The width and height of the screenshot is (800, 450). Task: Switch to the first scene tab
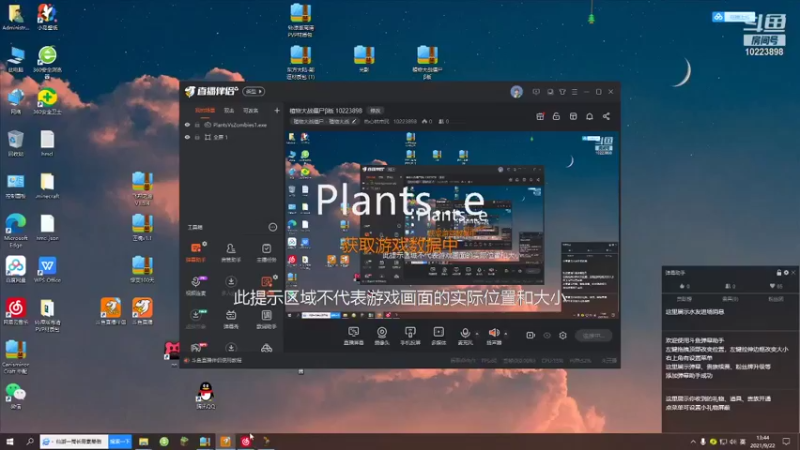[x=205, y=110]
